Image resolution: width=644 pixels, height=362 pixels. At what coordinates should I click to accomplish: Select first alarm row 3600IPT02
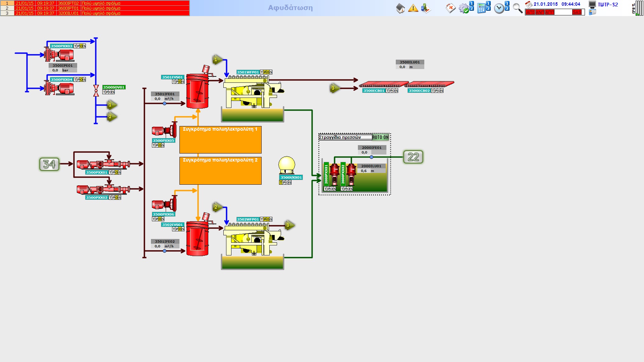(x=68, y=3)
